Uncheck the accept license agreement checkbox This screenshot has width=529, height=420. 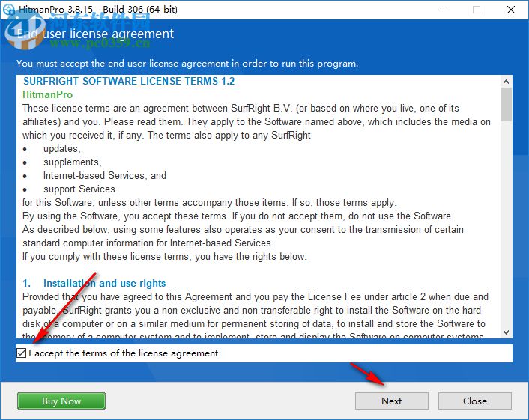pos(21,353)
